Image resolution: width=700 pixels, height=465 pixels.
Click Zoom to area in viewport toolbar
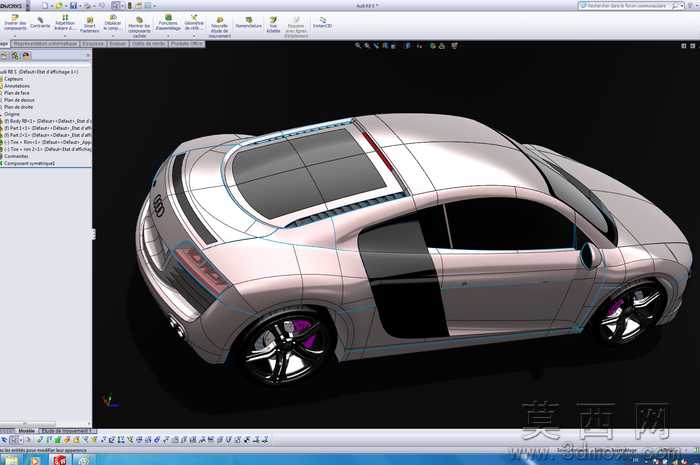pyautogui.click(x=367, y=46)
